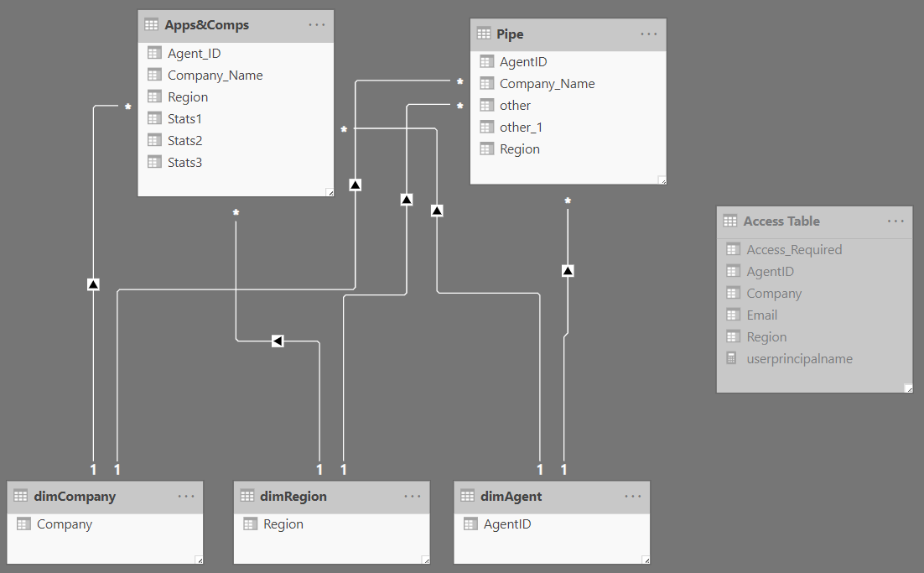Open the Pipe table options ellipsis
Viewport: 924px width, 573px height.
point(649,34)
